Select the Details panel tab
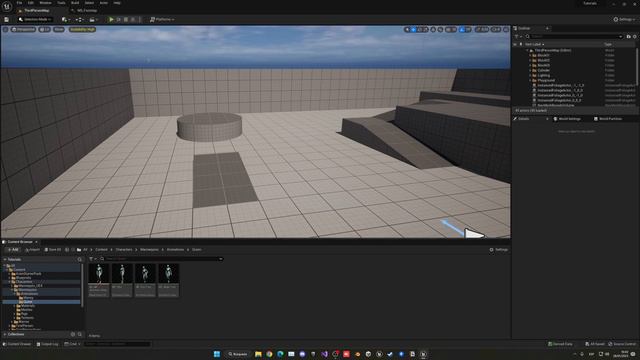640x360 pixels. (x=524, y=119)
